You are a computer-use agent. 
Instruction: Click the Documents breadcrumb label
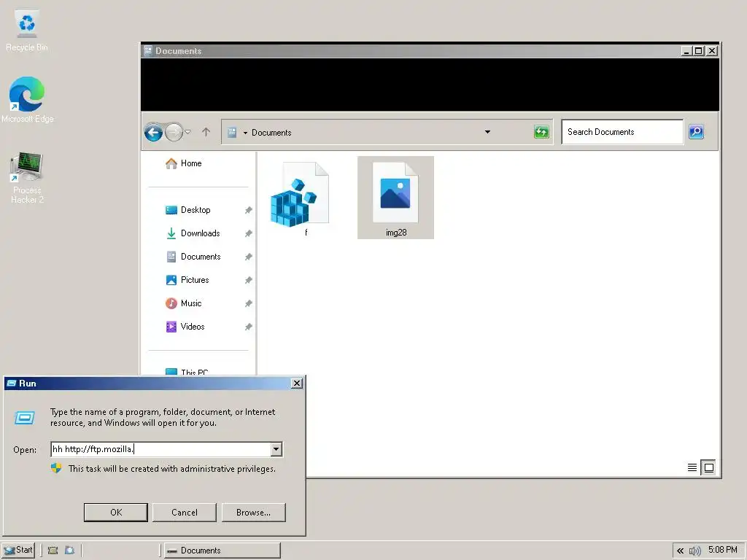(271, 133)
